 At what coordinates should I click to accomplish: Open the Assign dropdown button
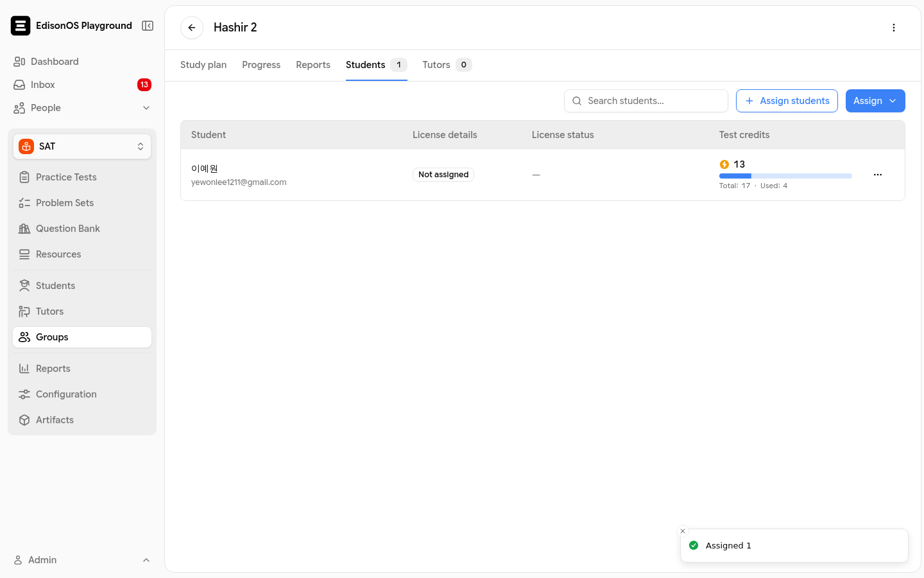coord(875,101)
